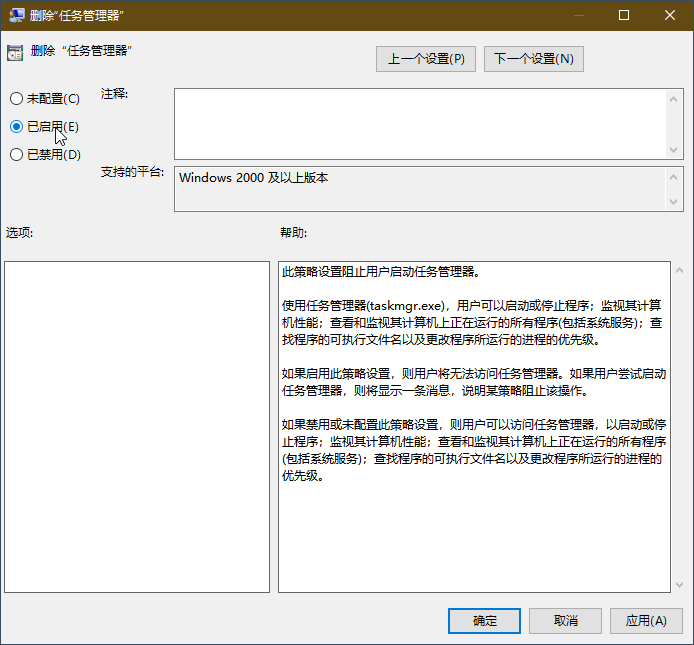The image size is (694, 645).
Task: Click the 支持的平台: label
Action: click(132, 172)
